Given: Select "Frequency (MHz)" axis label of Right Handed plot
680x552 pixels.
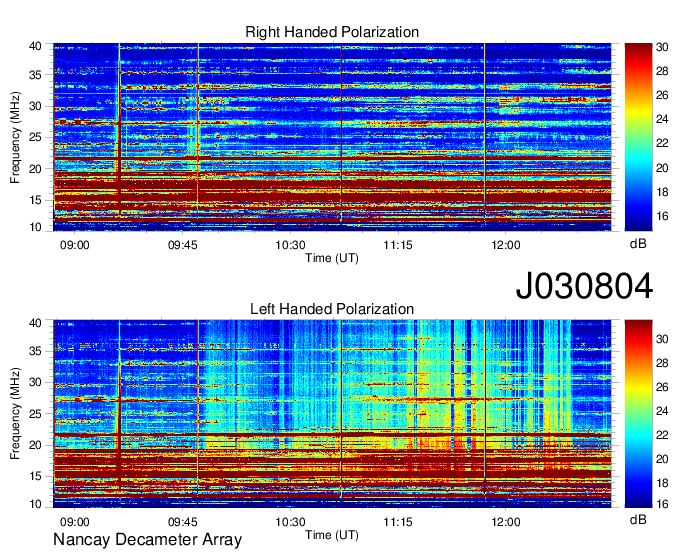Looking at the screenshot, I should pos(15,137).
